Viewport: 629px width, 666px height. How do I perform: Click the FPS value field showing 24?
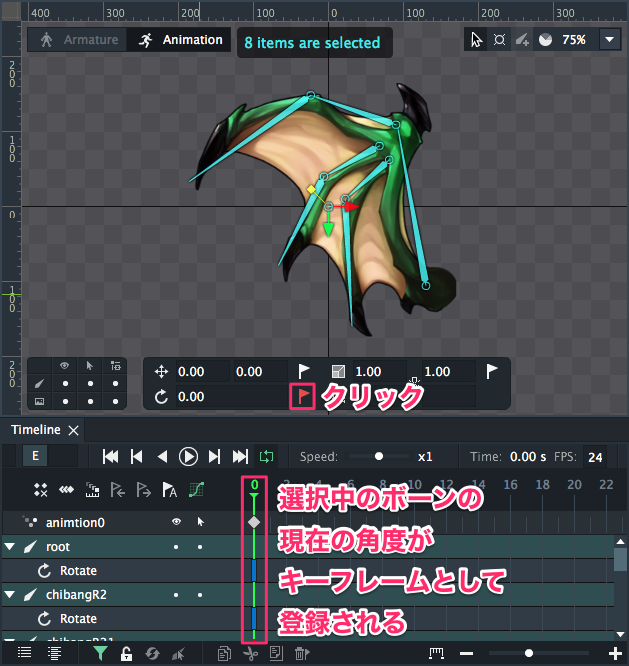pos(595,457)
